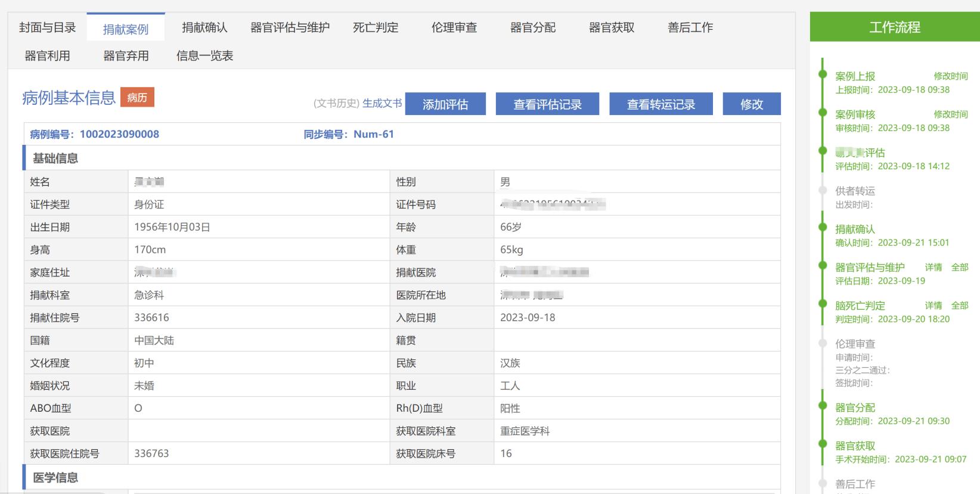
Task: Switch to the 捐献确认 tab
Action: (x=204, y=27)
